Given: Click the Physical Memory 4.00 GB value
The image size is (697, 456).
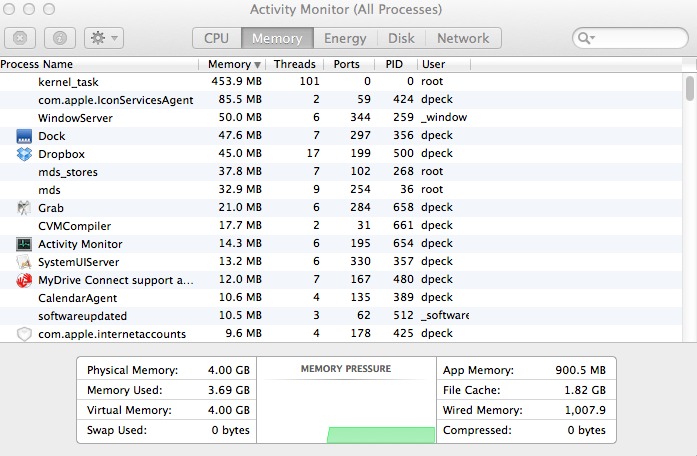Looking at the screenshot, I should click(x=228, y=370).
